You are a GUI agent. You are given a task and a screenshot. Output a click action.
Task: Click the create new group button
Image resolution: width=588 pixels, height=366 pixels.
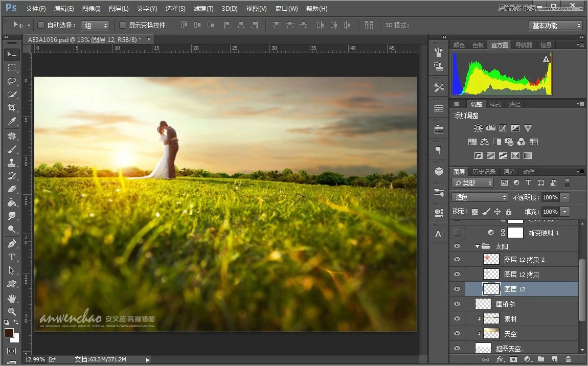coord(540,359)
